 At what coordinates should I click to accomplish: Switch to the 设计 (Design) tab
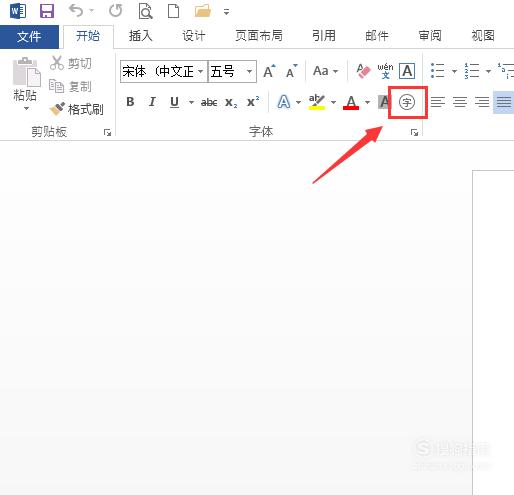point(193,36)
